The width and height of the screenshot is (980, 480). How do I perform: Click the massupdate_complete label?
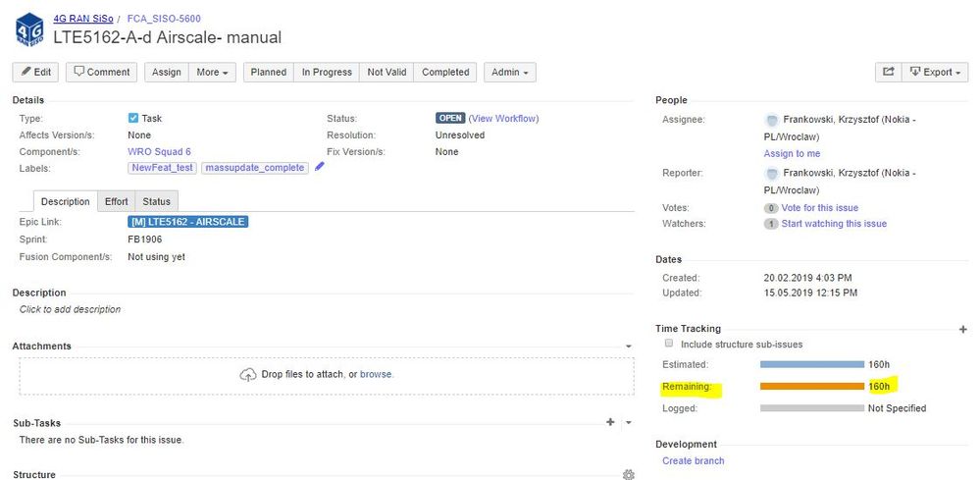255,168
